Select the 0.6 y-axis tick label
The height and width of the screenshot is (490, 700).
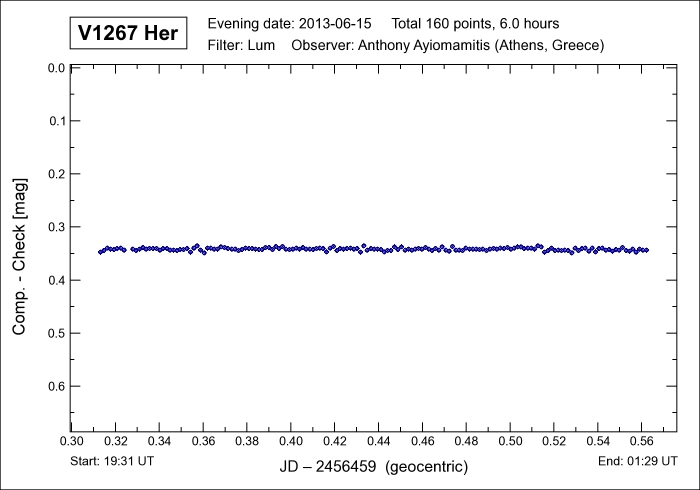57,386
